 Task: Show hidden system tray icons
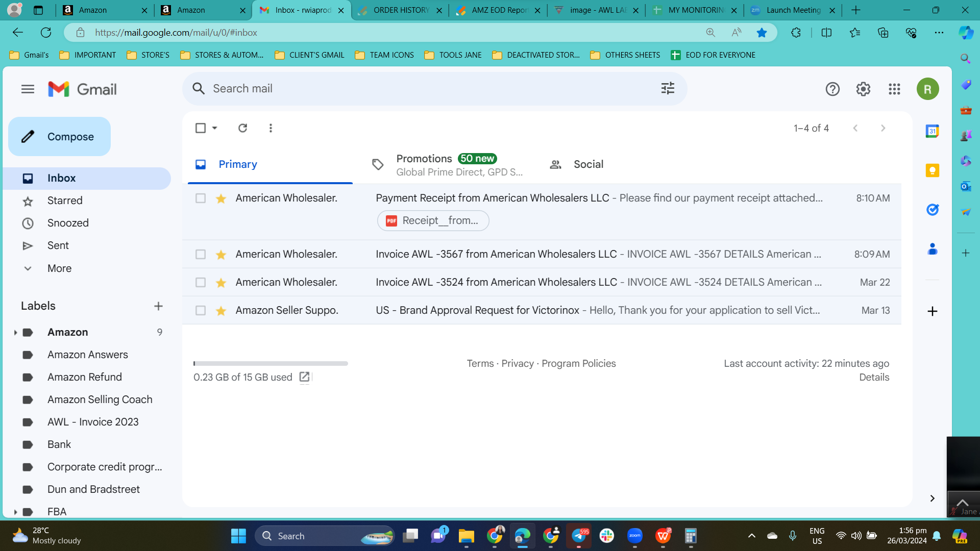(x=751, y=536)
